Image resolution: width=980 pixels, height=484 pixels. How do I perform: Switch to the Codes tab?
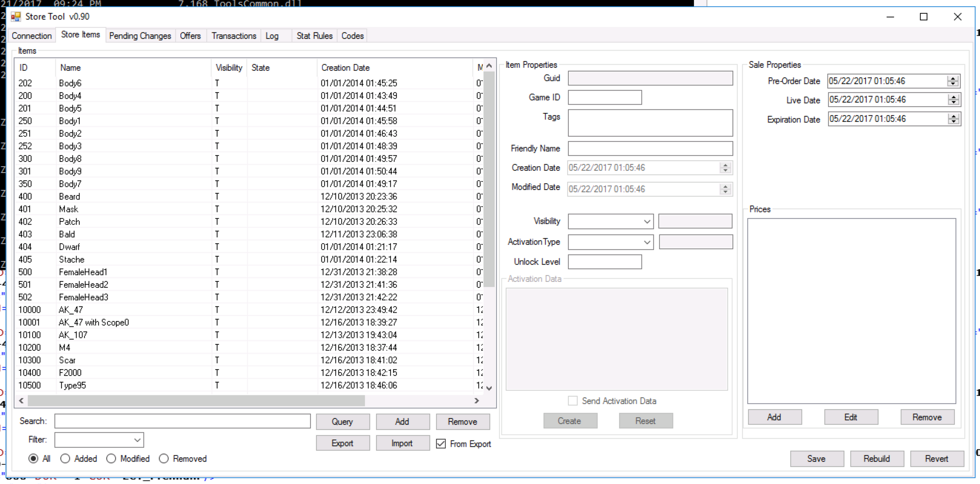point(352,36)
